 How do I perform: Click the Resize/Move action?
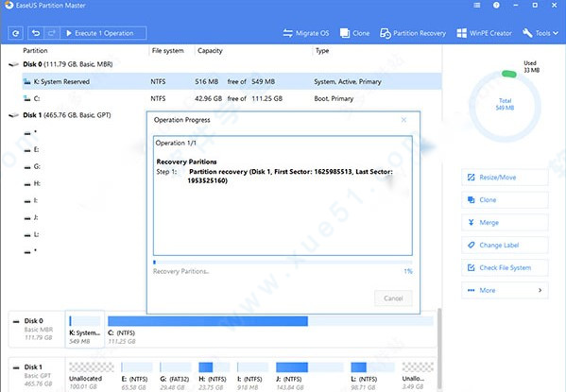[505, 178]
